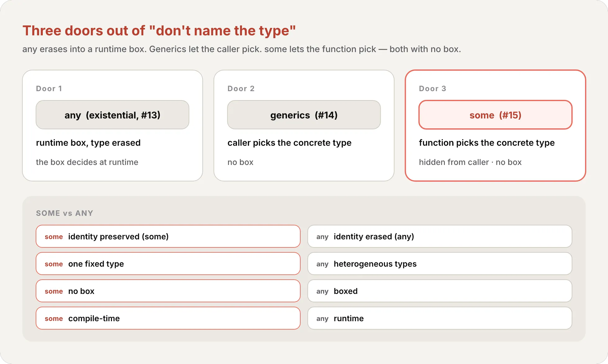Select 'identity preserved (some)' row

coord(168,236)
